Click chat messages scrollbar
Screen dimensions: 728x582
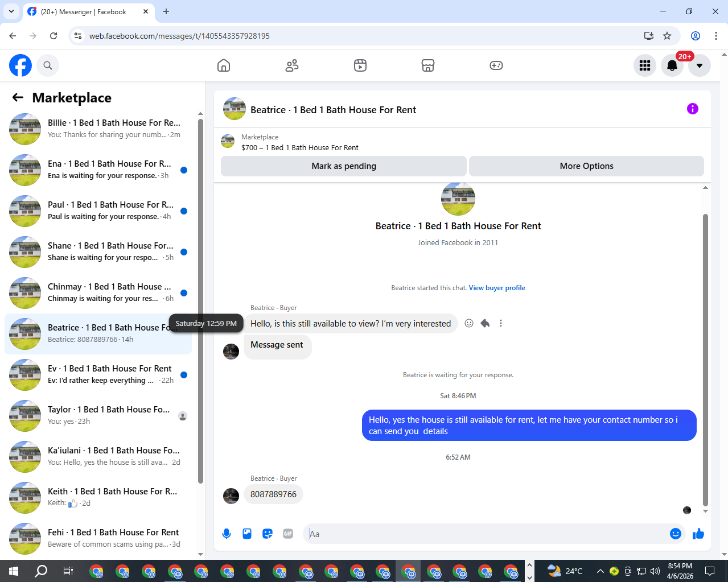pos(705,360)
